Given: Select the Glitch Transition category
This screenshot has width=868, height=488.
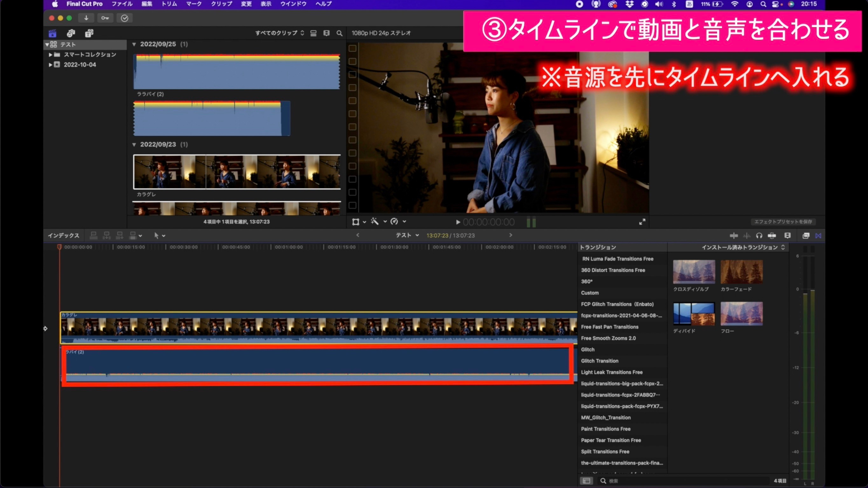Looking at the screenshot, I should [599, 361].
